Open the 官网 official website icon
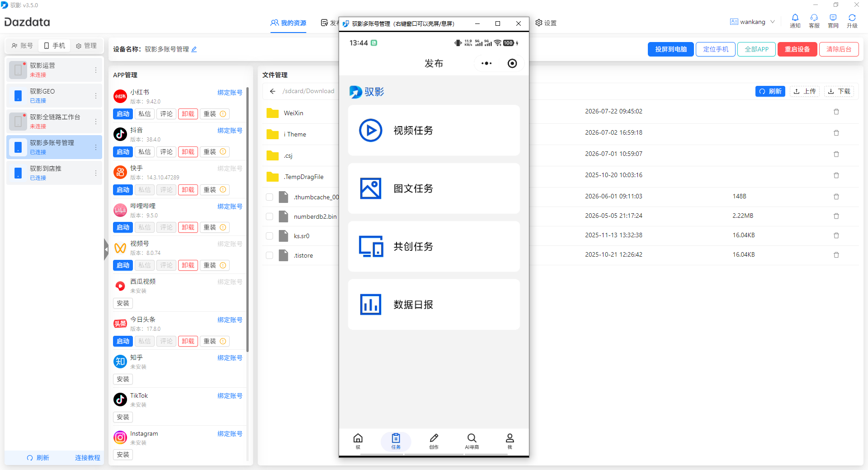The image size is (868, 470). click(833, 21)
